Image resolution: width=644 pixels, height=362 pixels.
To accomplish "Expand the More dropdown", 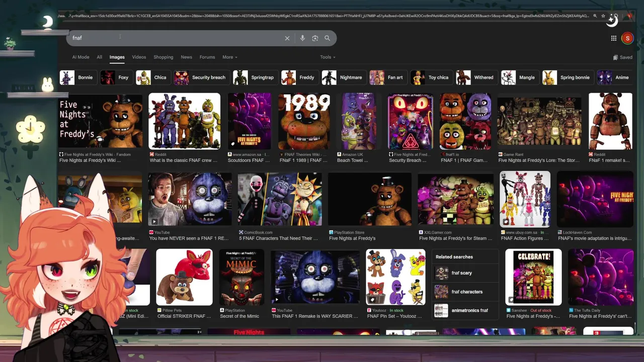I will (230, 57).
